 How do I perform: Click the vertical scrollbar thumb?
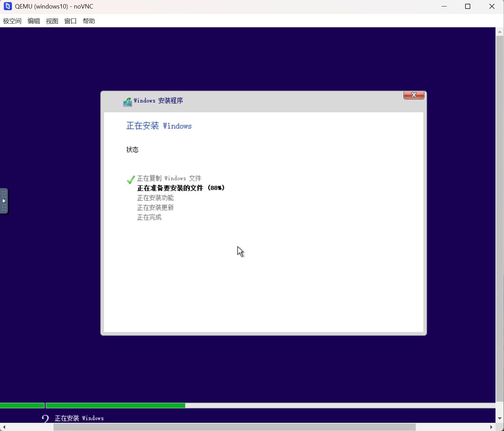click(500, 219)
